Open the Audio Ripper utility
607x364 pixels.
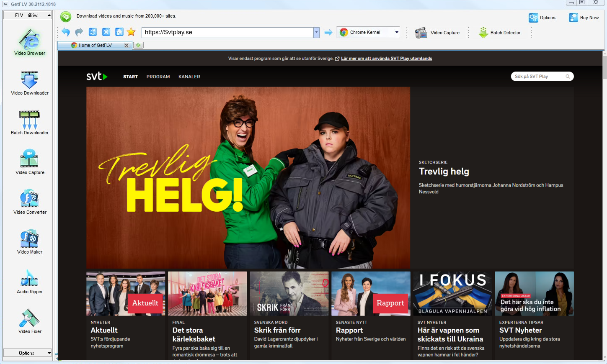30,282
